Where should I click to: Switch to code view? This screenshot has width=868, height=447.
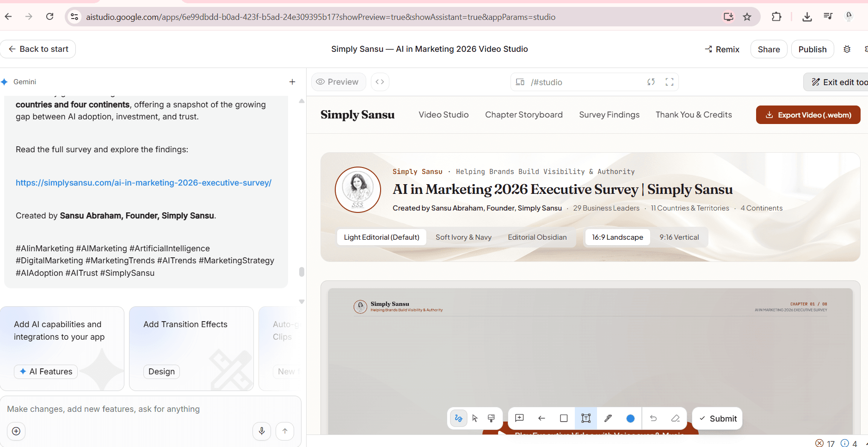(x=380, y=82)
